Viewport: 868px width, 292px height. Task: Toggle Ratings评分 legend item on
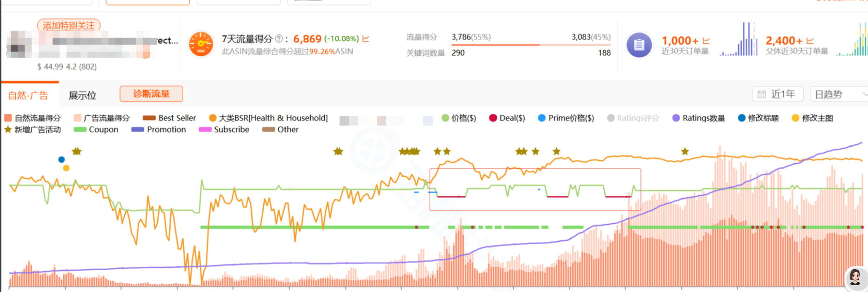[633, 118]
